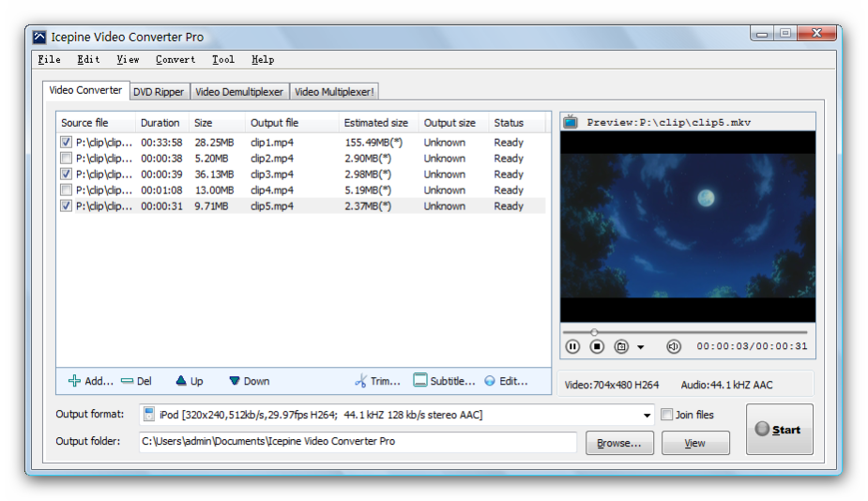
Task: Click the Add files plus icon
Action: pyautogui.click(x=74, y=381)
